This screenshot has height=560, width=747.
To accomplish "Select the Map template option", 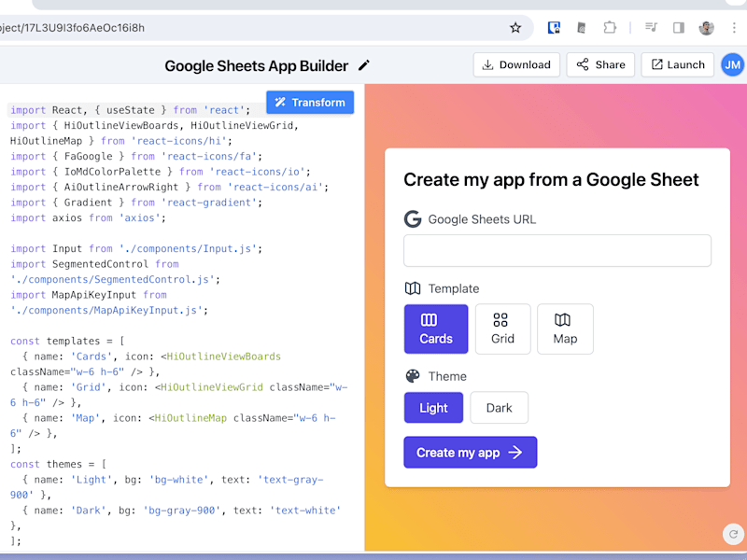I will (565, 329).
